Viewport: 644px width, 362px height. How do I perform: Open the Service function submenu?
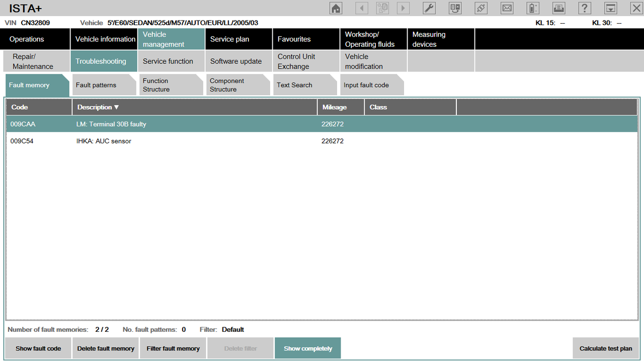[171, 61]
